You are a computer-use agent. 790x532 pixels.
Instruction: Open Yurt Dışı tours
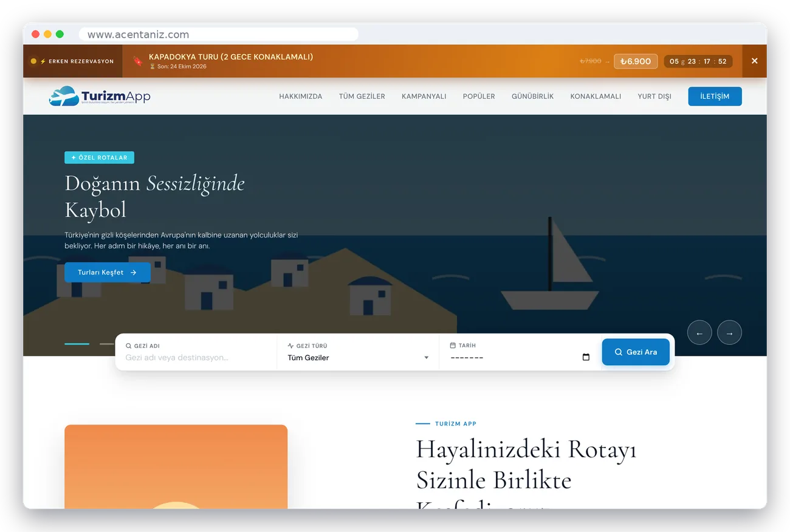654,96
